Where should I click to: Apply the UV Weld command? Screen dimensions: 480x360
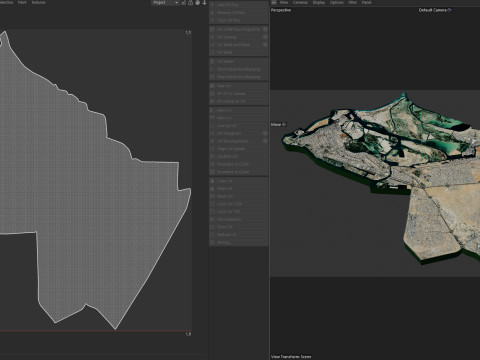(239, 52)
